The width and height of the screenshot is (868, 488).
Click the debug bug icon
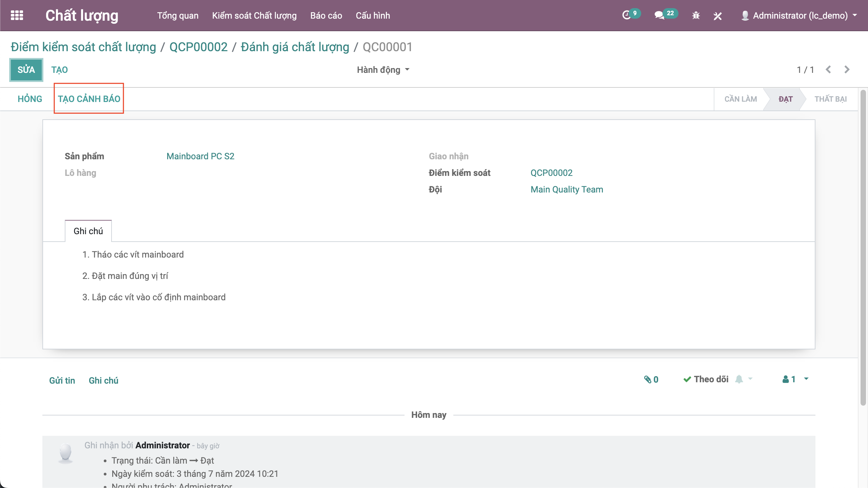tap(696, 16)
